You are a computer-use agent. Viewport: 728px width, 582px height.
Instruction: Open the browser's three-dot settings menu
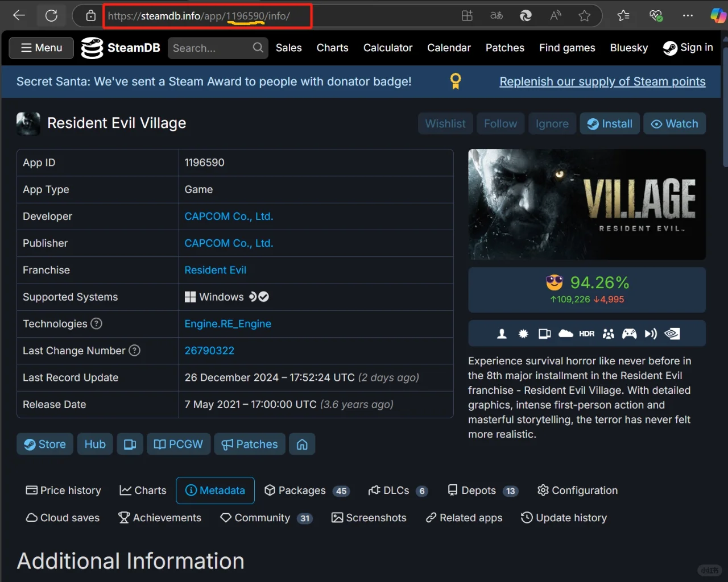click(x=688, y=16)
